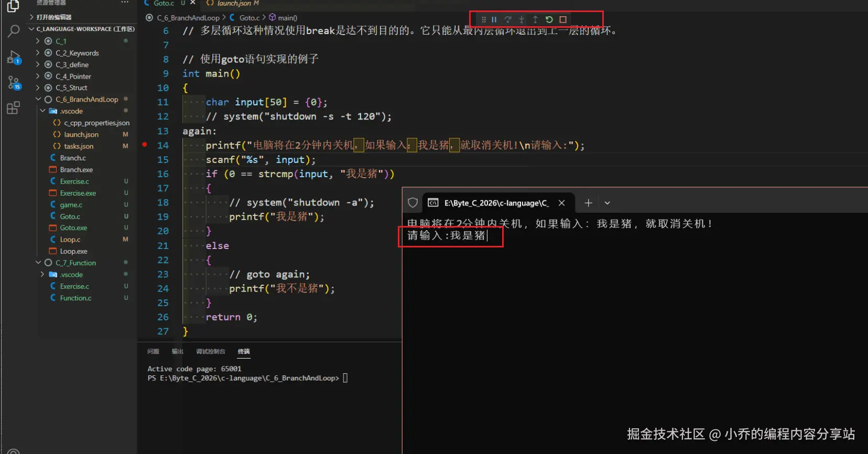
Task: Select Goto.exe in the explorer
Action: click(73, 228)
